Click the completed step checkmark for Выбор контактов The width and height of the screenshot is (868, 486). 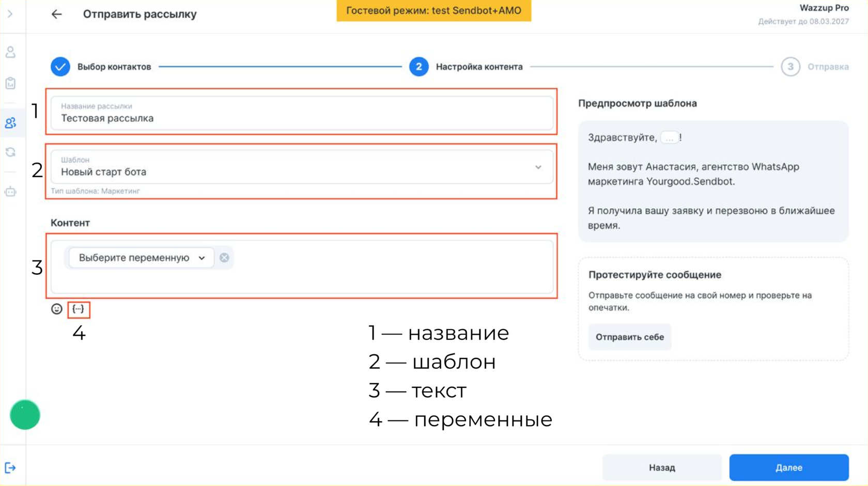(60, 67)
